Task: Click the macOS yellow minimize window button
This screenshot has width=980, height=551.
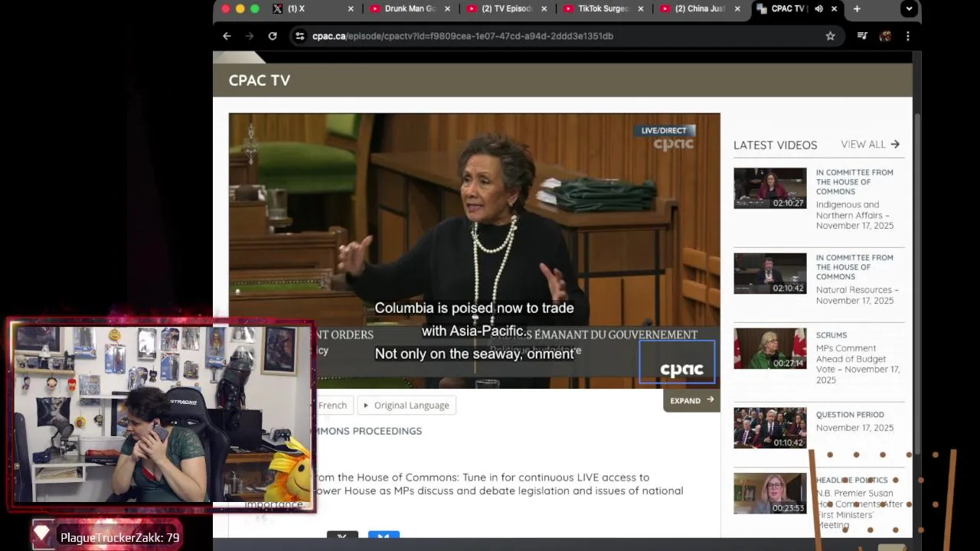Action: pos(240,8)
